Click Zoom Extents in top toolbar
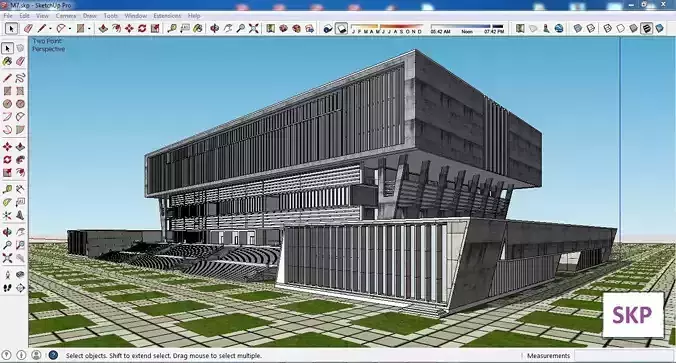This screenshot has height=363, width=676. tap(254, 28)
